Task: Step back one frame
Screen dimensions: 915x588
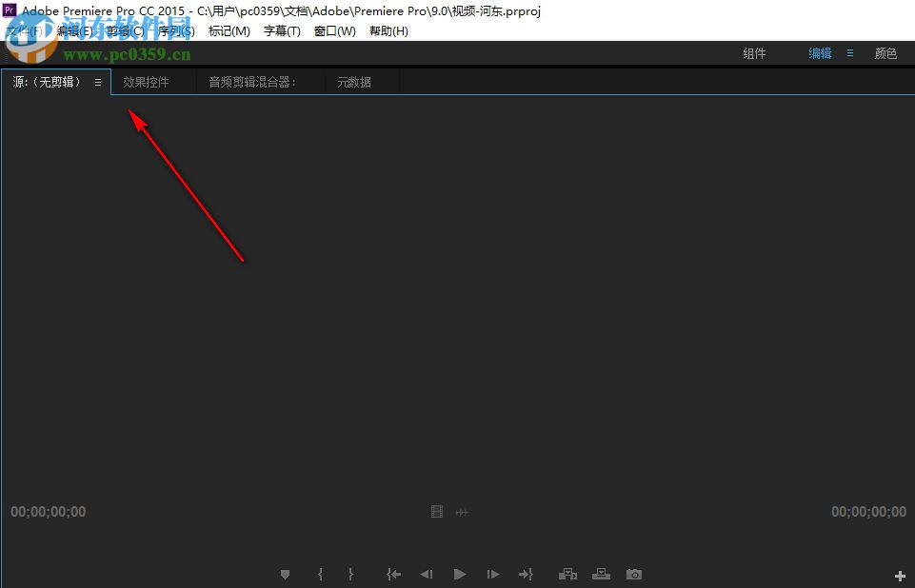Action: (x=426, y=574)
